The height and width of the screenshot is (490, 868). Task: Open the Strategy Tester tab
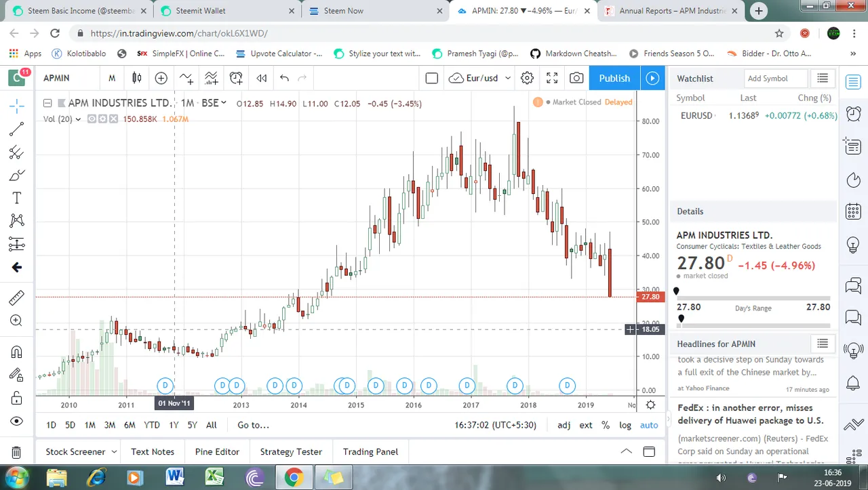point(291,451)
